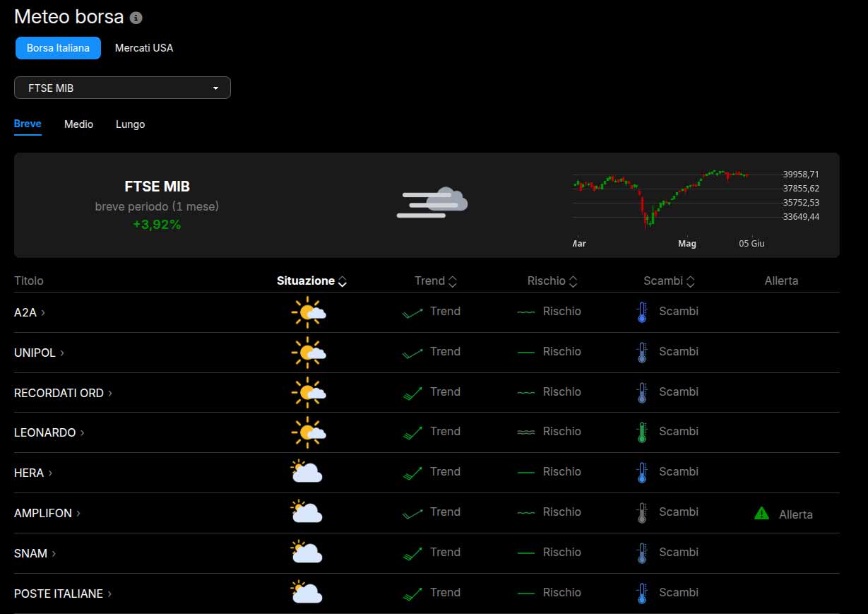Click the trend arrow icon for A2A
Viewport: 868px width, 614px height.
[x=412, y=312]
